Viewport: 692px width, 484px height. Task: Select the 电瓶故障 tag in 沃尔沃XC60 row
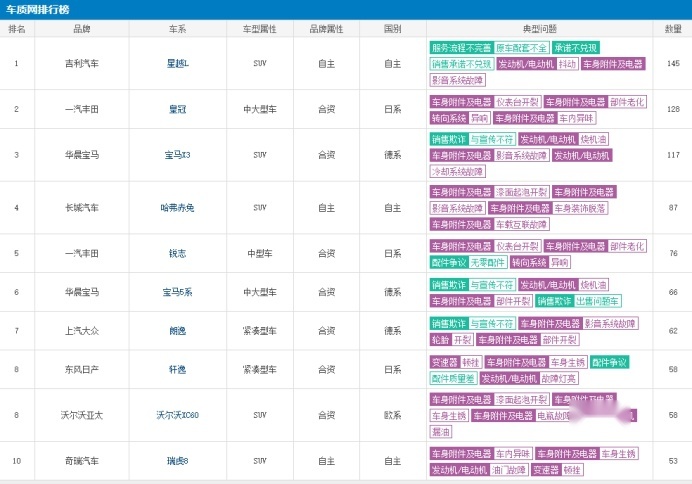[553, 416]
